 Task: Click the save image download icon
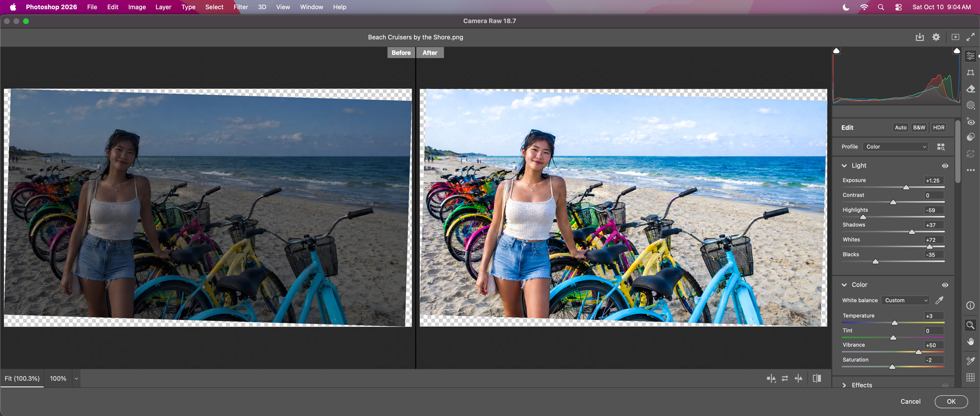pos(920,37)
